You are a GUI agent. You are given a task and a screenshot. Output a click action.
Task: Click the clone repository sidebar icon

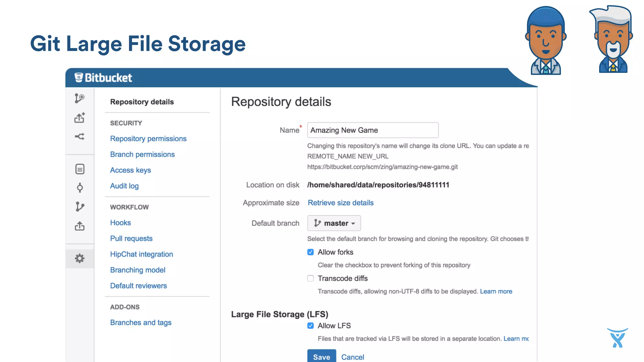pos(80,118)
